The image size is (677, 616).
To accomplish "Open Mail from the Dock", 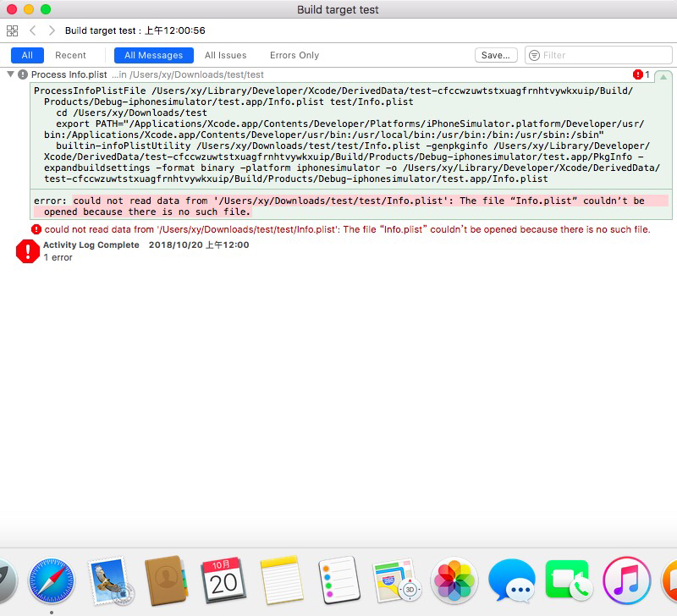I will point(110,580).
